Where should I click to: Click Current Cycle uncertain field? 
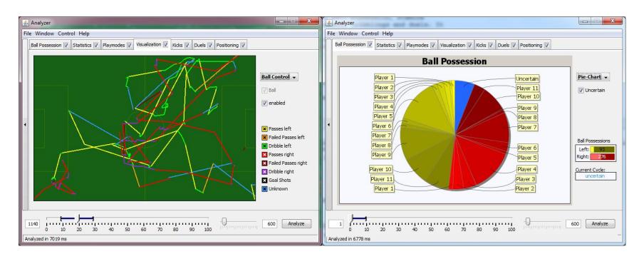596,176
